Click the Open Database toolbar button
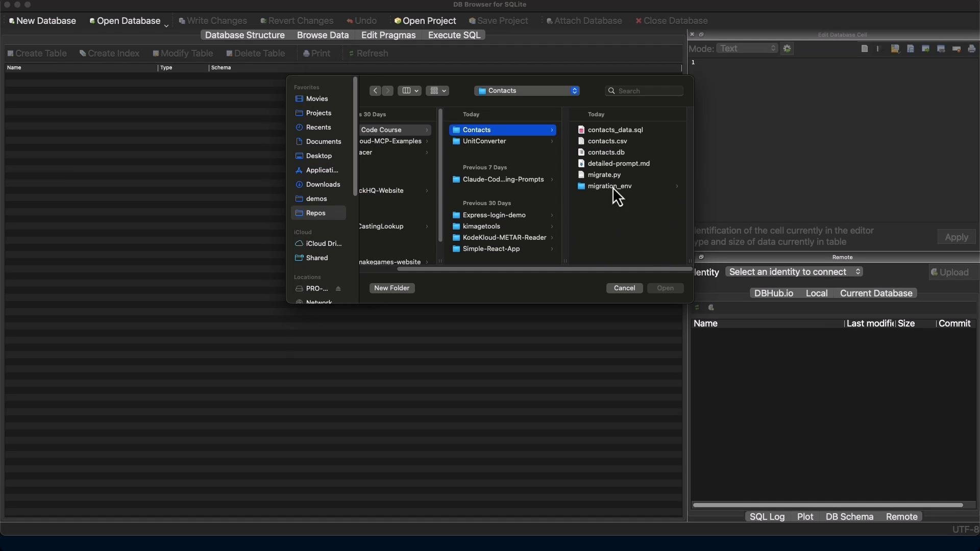 click(125, 21)
